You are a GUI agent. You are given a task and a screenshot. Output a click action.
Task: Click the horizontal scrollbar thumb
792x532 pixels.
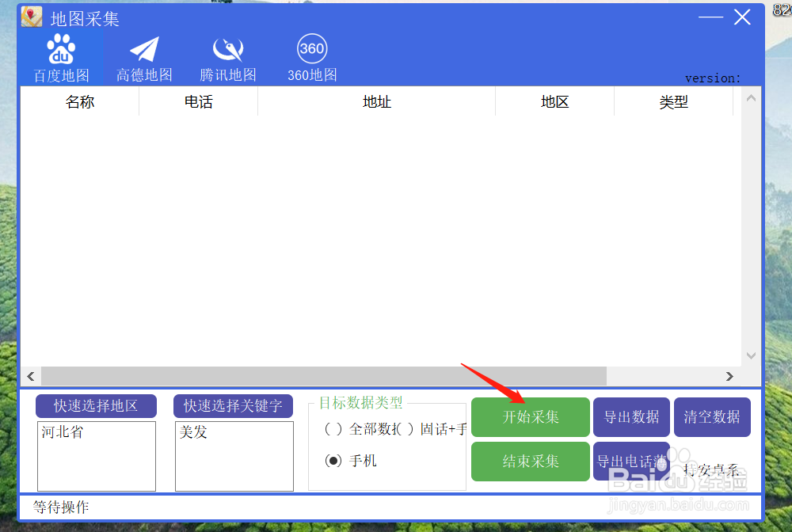(324, 377)
